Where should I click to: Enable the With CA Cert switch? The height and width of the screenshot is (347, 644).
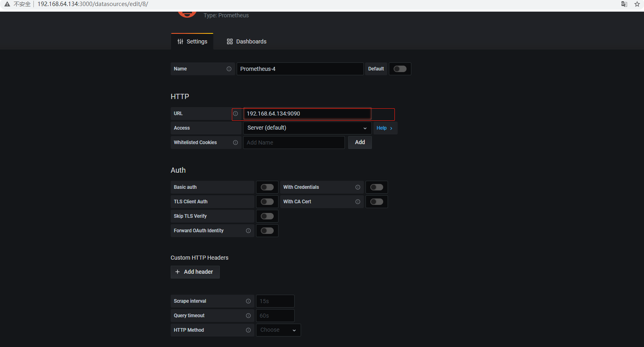point(377,202)
